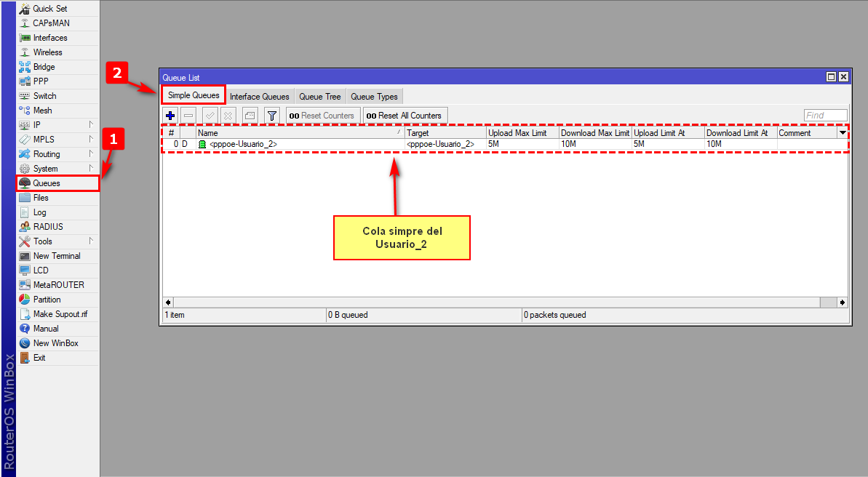Switch to the Interface Queues tab
868x477 pixels.
259,97
